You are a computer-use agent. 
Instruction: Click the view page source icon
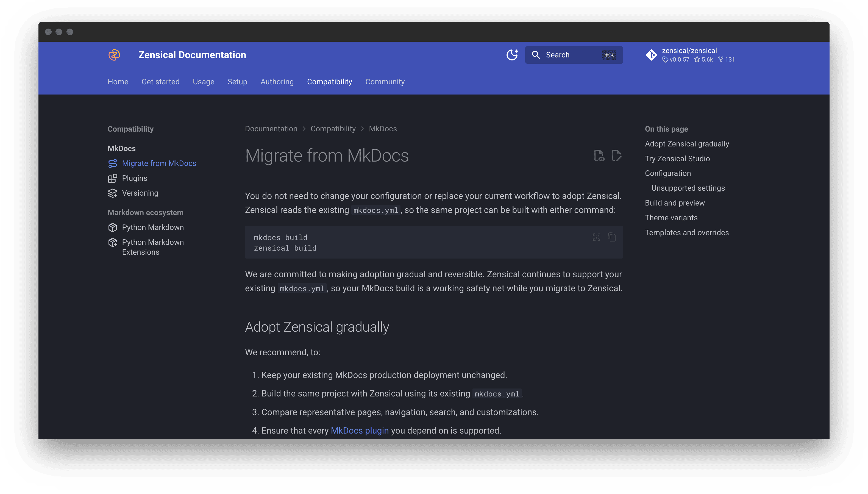coord(599,156)
